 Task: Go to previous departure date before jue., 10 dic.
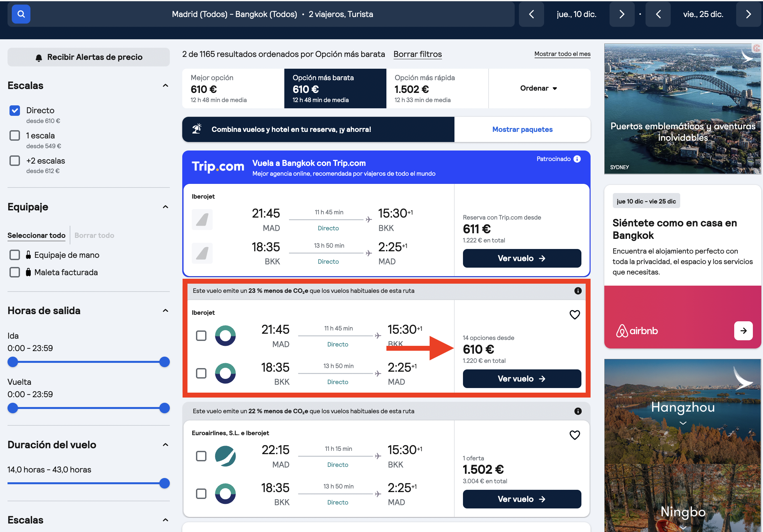pyautogui.click(x=531, y=14)
